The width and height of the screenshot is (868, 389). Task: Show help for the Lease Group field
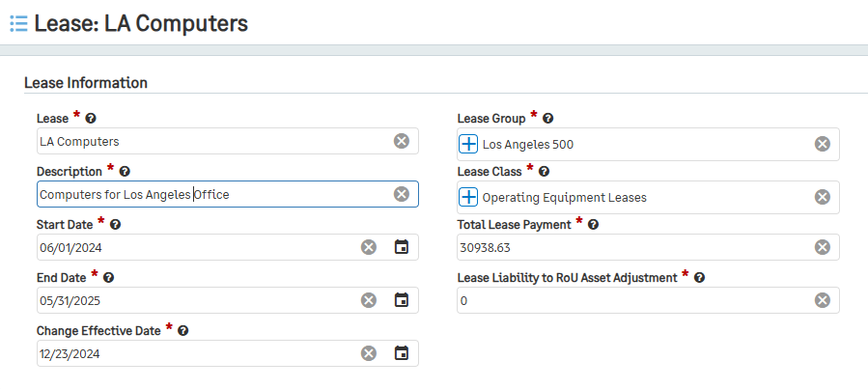pyautogui.click(x=547, y=119)
